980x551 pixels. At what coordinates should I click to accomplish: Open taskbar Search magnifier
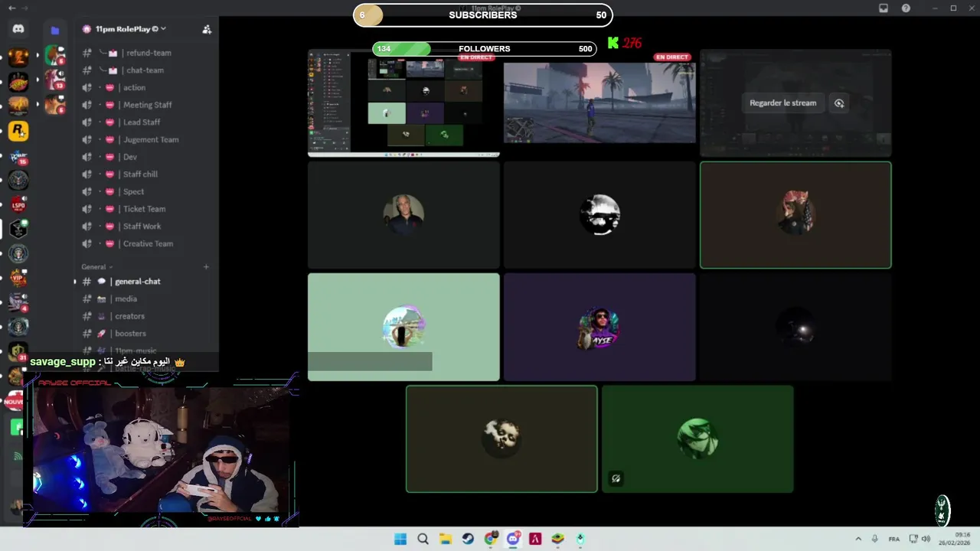423,539
